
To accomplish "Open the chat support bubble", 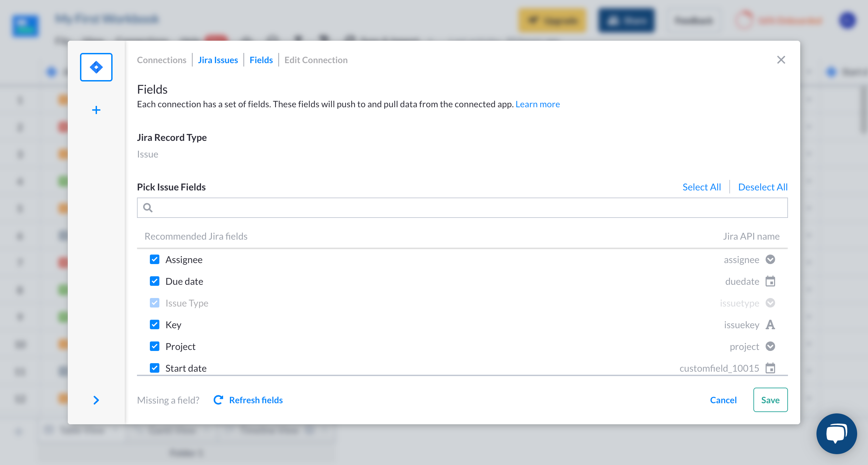I will pos(836,434).
